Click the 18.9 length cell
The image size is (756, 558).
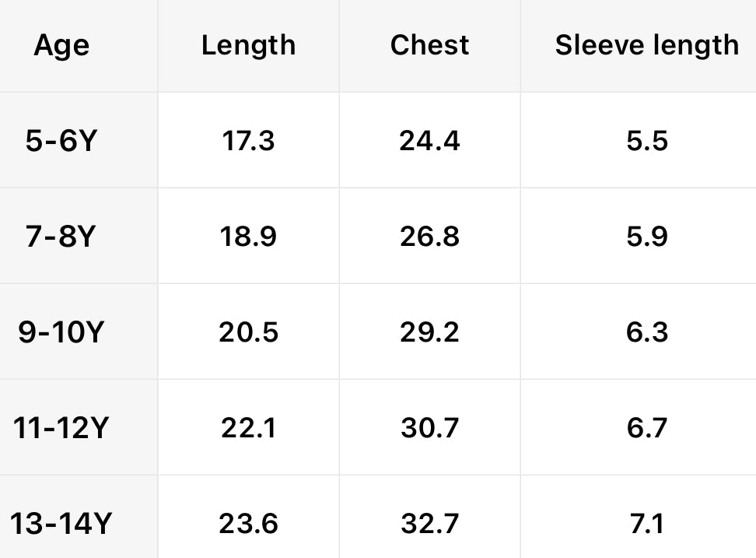pyautogui.click(x=248, y=237)
